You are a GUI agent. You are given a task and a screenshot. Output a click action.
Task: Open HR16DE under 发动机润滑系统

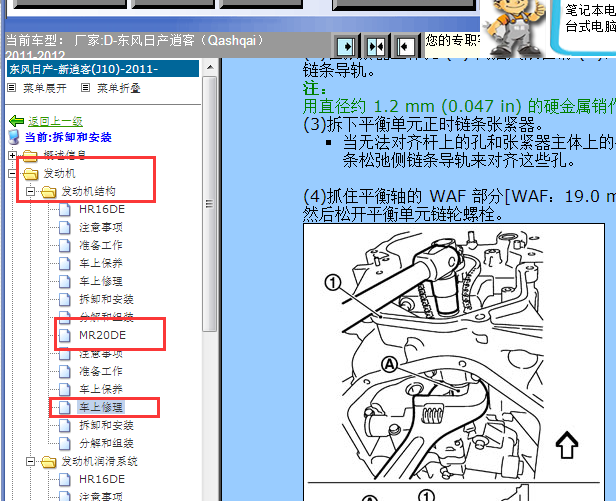(102, 479)
